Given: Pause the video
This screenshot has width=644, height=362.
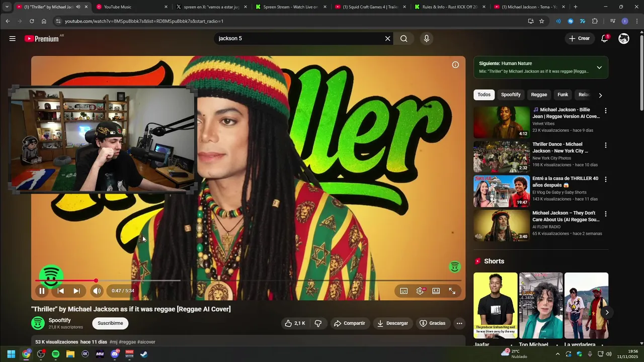Looking at the screenshot, I should pyautogui.click(x=42, y=291).
